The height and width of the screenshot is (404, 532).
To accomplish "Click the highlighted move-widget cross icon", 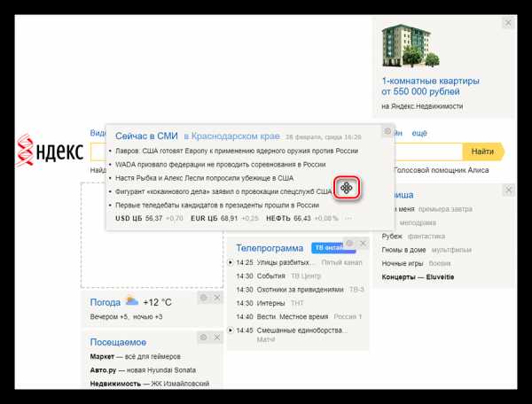I will point(347,188).
